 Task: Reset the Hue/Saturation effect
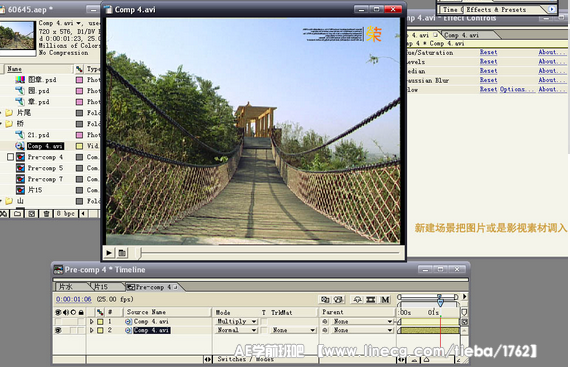click(x=488, y=52)
